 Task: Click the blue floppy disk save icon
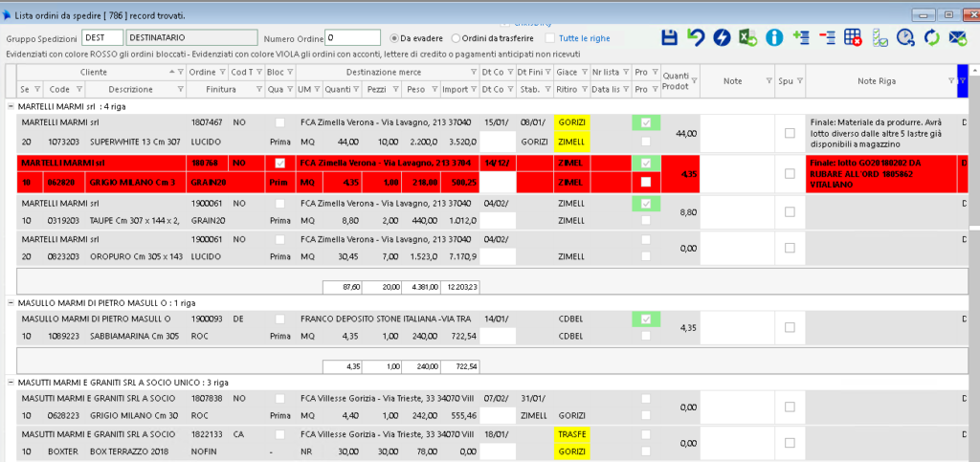click(x=669, y=38)
